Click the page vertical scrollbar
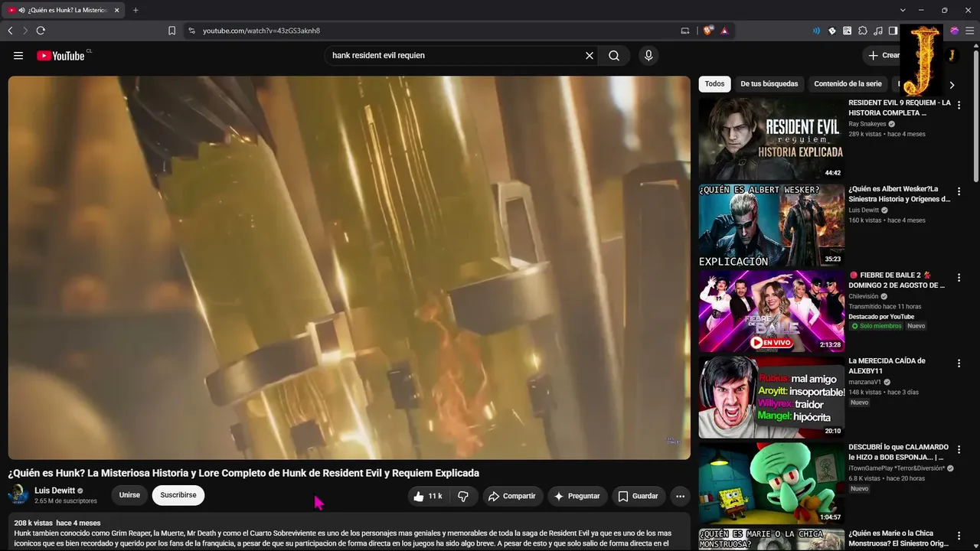980x551 pixels. pos(976,115)
